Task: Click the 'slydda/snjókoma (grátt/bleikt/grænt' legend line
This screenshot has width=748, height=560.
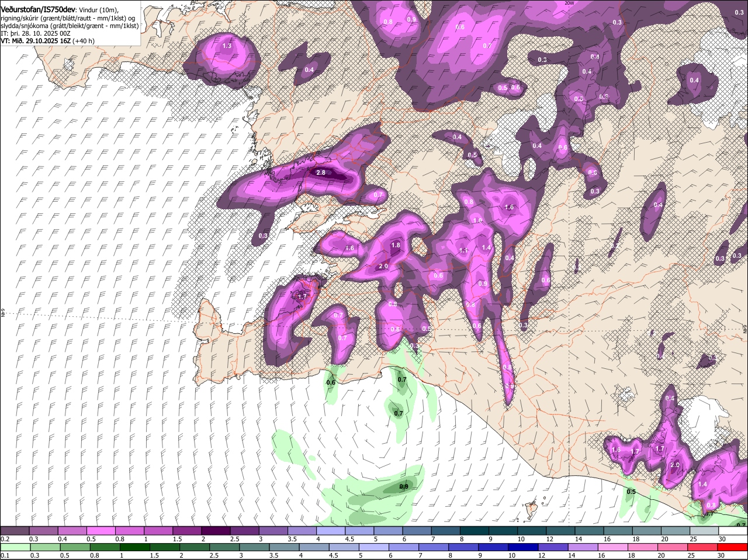Action: (70, 26)
